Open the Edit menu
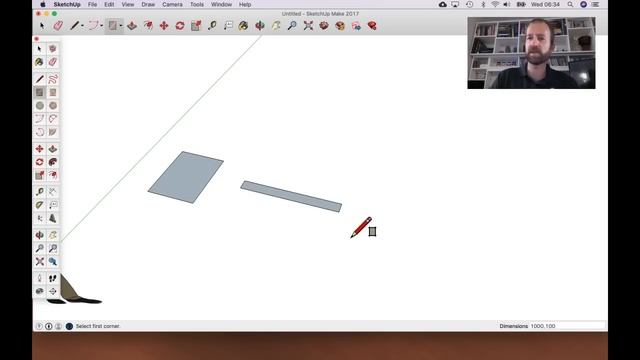Screen dimensions: 640x360 (x=109, y=4)
